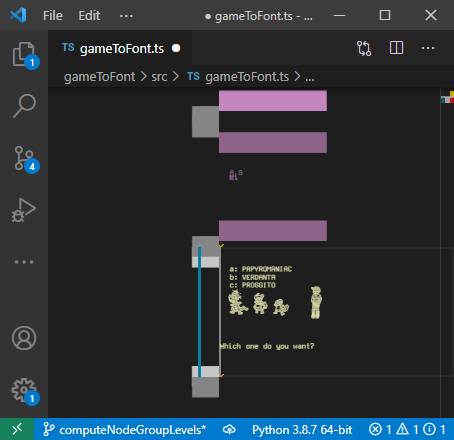
Task: Show additional activity bar views ellipsis
Action: coord(24,262)
